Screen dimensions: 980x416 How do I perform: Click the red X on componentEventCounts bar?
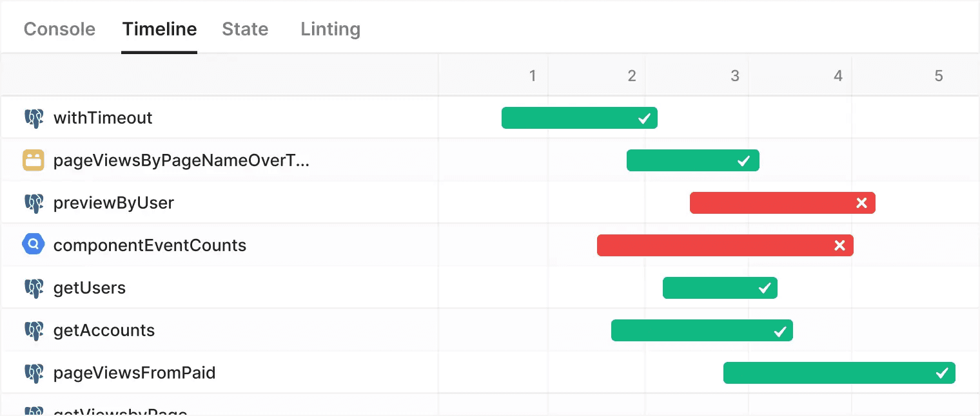[839, 245]
